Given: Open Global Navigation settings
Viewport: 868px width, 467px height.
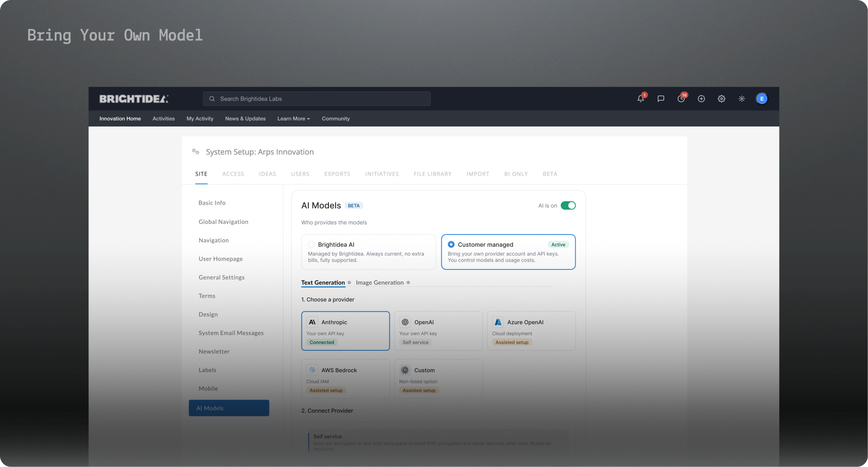Looking at the screenshot, I should pos(223,222).
